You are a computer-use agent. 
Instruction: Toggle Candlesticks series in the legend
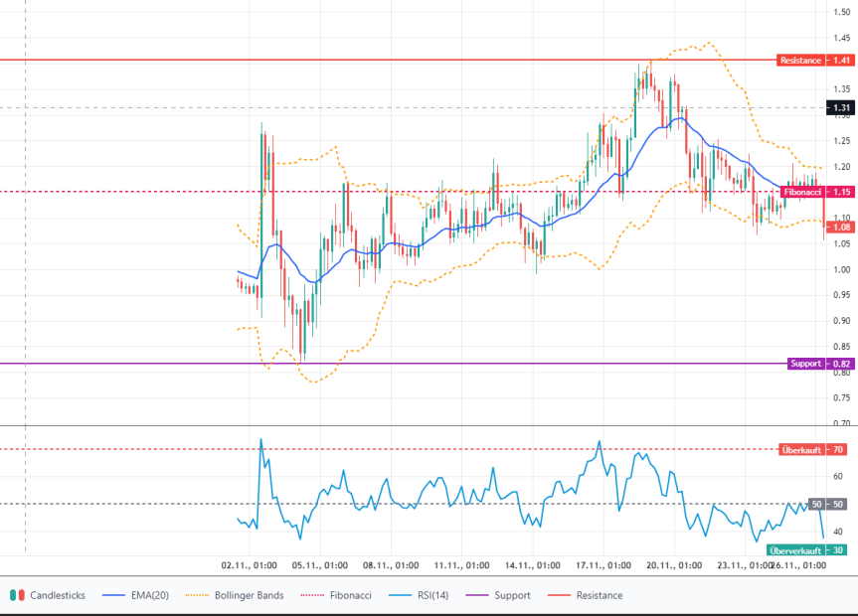57,595
